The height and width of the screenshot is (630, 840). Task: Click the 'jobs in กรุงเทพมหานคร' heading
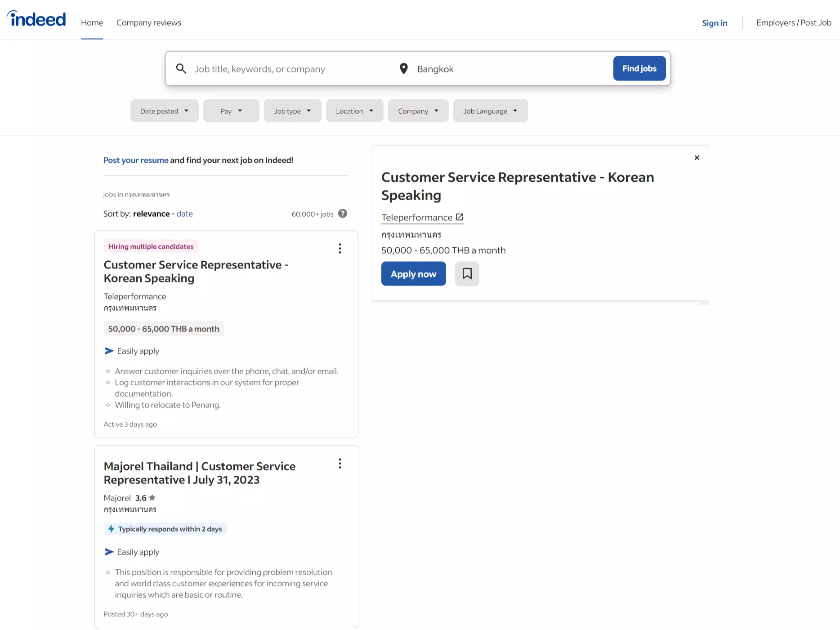click(136, 194)
